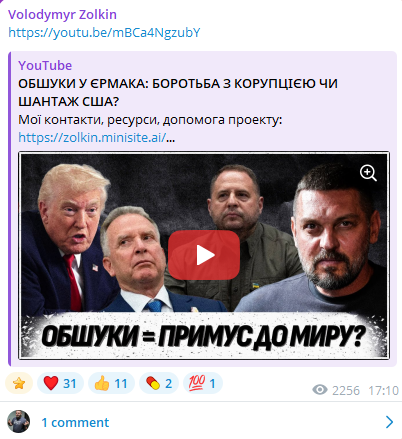Expand comments with the right chevron
402x439 pixels.
click(x=389, y=422)
